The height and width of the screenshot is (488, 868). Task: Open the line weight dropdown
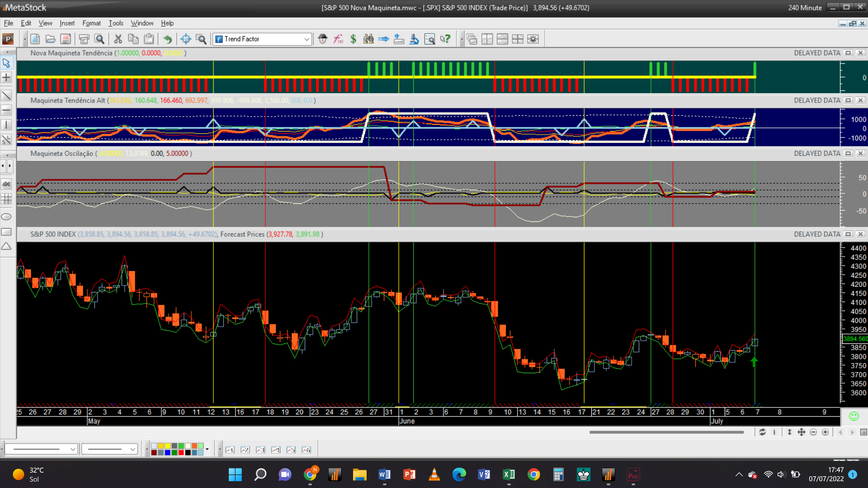click(132, 449)
